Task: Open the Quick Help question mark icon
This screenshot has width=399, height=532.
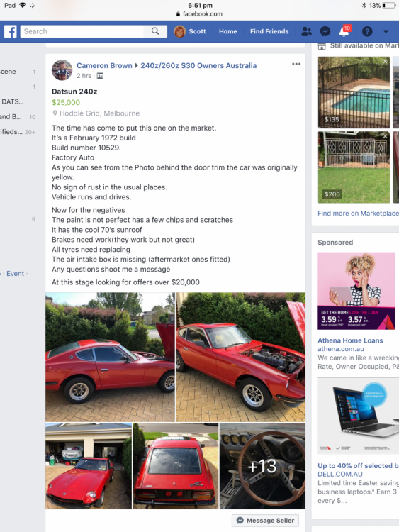Action: [367, 31]
